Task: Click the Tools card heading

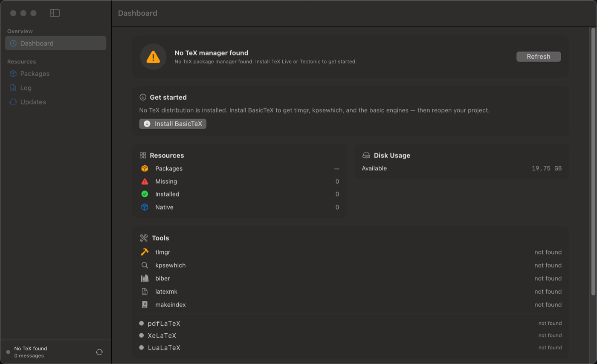Action: [160, 238]
